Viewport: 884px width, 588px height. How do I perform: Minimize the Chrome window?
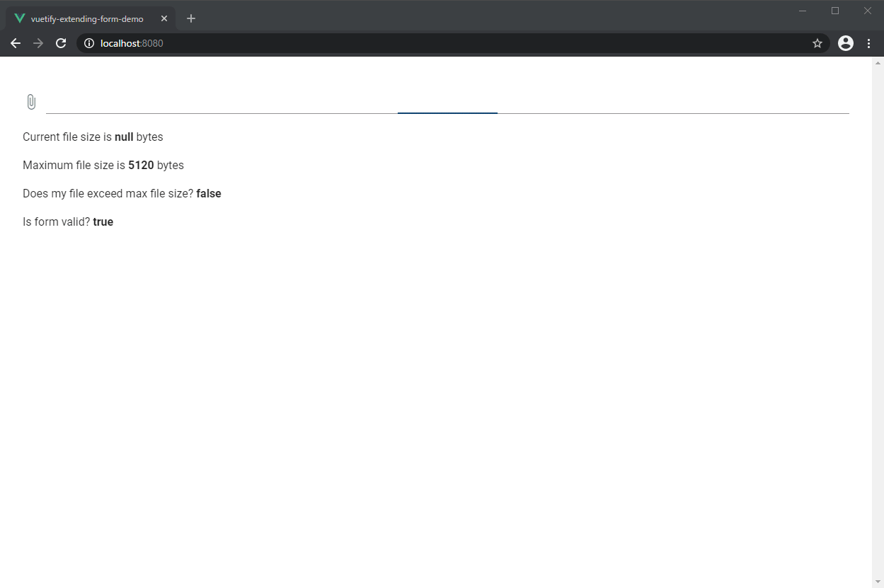tap(803, 11)
